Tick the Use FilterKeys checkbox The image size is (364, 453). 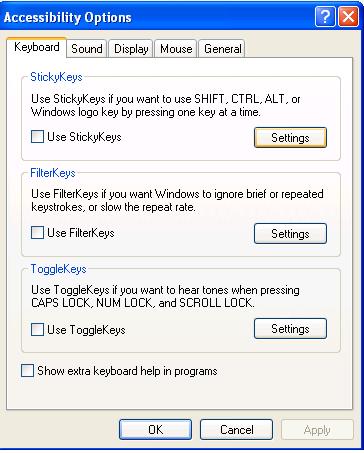pos(37,233)
